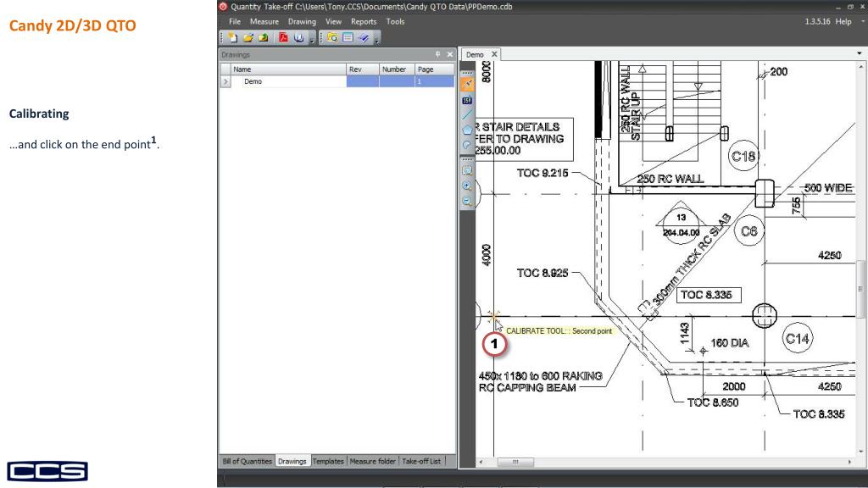Open the Tools menu
868x488 pixels.
click(395, 21)
